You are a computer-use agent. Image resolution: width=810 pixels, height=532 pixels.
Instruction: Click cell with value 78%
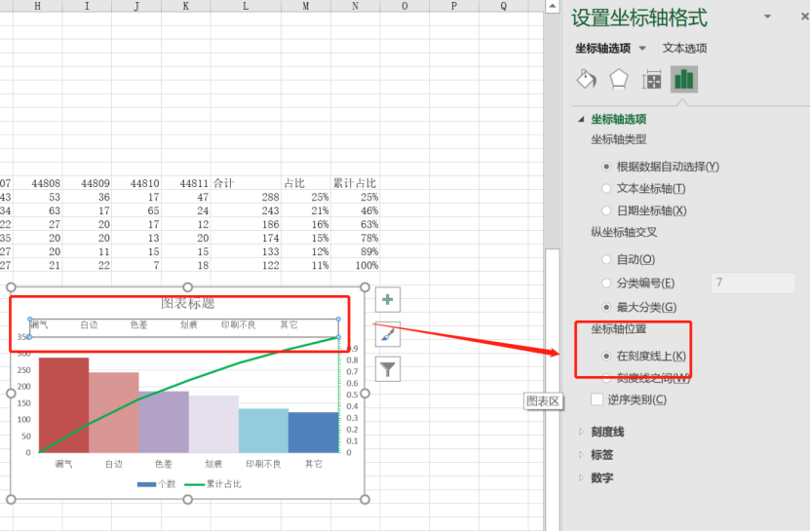(x=355, y=238)
